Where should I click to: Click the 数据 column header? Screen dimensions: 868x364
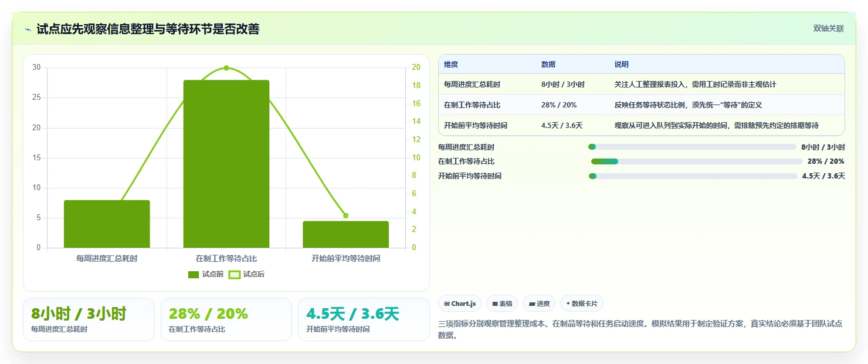click(x=548, y=65)
